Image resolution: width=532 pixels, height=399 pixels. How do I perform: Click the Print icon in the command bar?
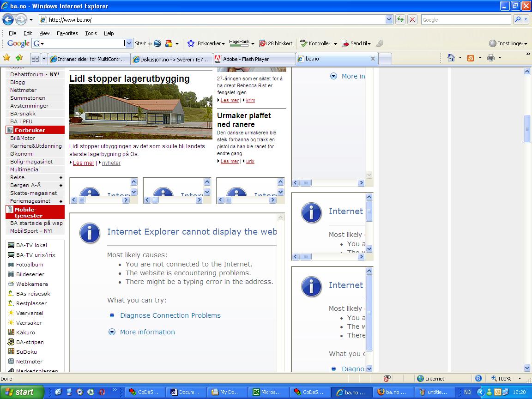(x=490, y=58)
